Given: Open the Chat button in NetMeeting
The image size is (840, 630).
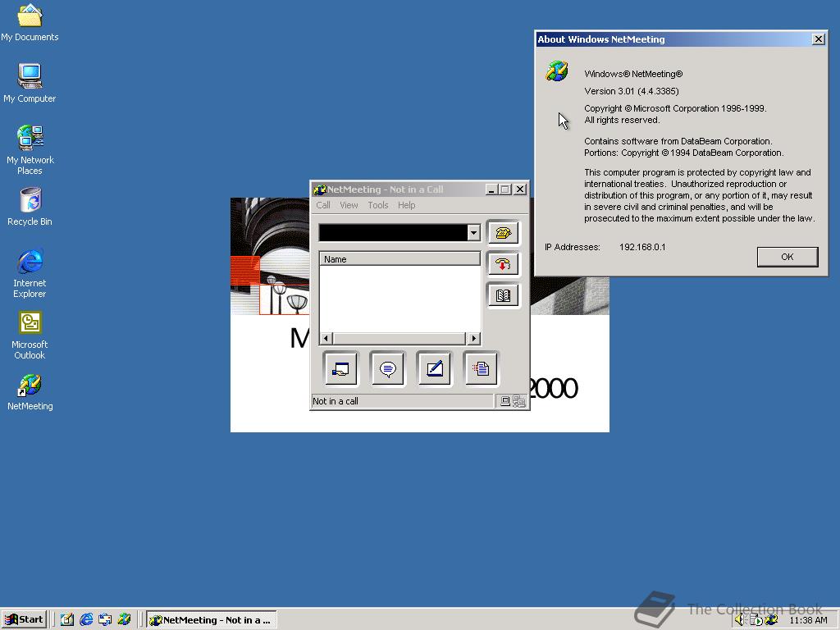Looking at the screenshot, I should point(387,368).
